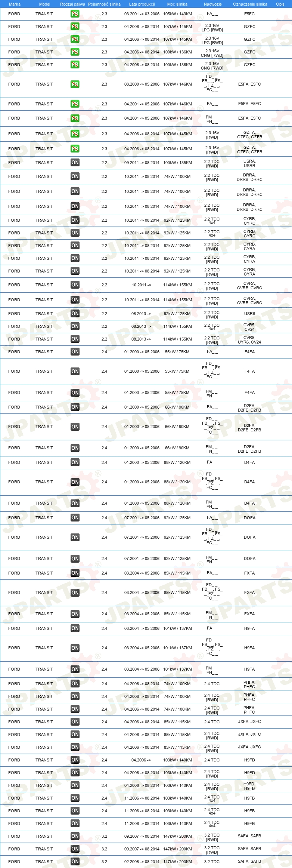Click the ON icon in the FXFA FA_ _ row
Viewport: 292px width, 868px height.
(x=75, y=573)
